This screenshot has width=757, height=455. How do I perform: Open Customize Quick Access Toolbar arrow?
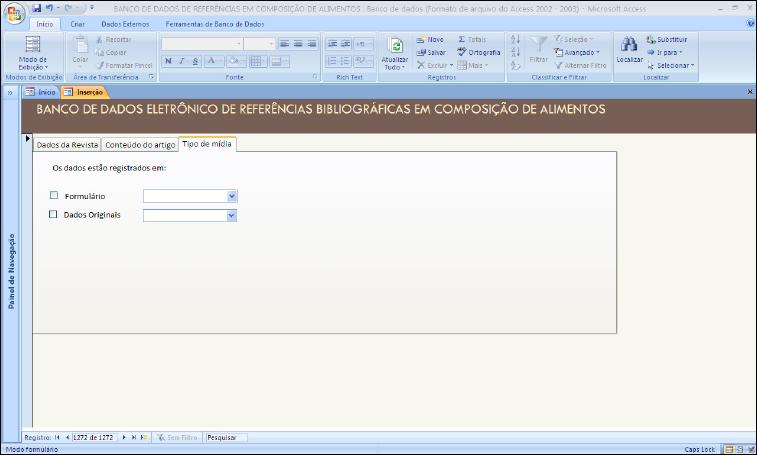92,8
